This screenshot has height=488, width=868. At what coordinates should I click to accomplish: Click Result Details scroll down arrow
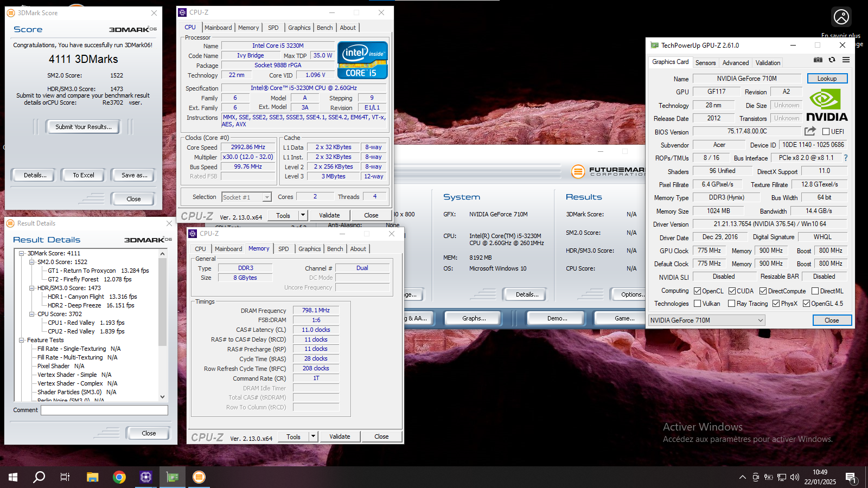tap(162, 397)
